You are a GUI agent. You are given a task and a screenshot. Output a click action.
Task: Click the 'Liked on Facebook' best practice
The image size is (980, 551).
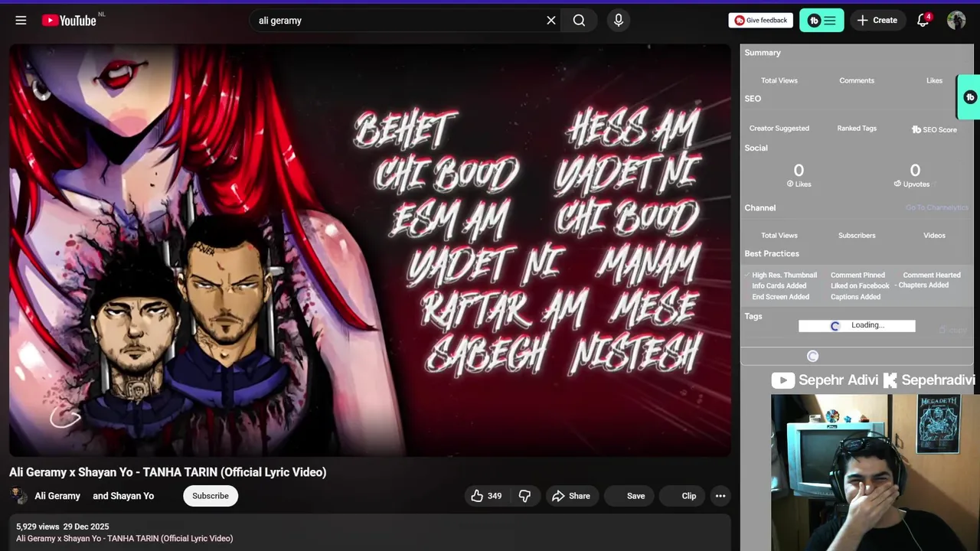point(860,285)
